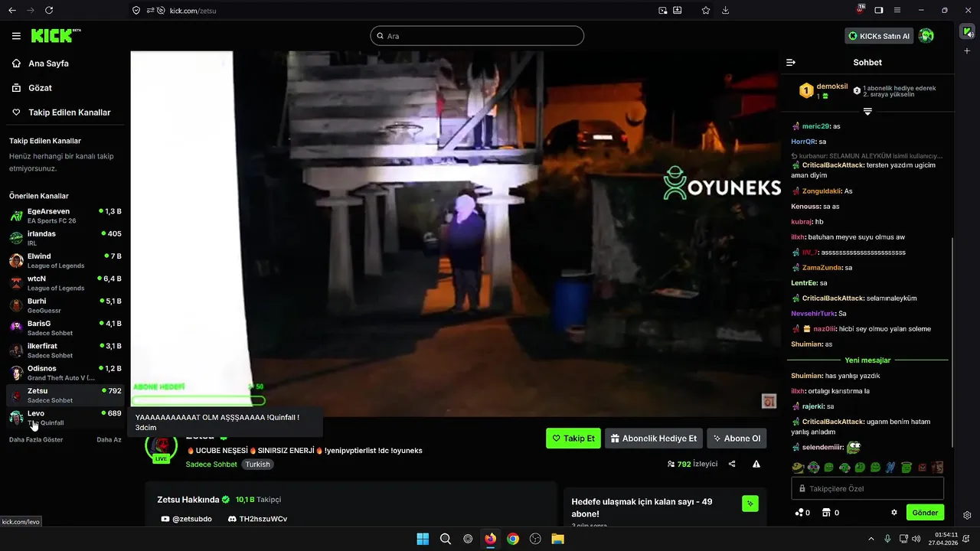The image size is (980, 551).
Task: Open chat settings gear next to Gönder
Action: [x=893, y=513]
